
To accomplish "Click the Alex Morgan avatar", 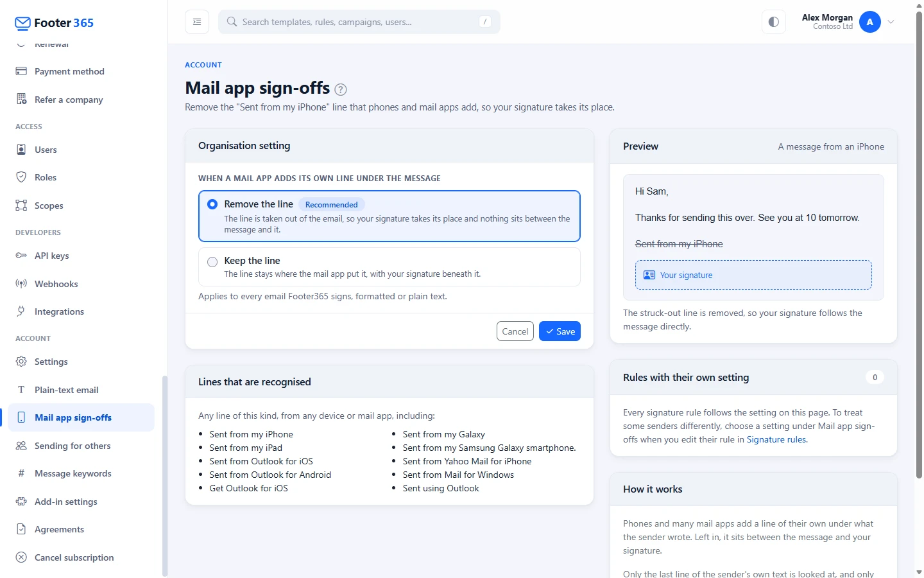I will (870, 22).
